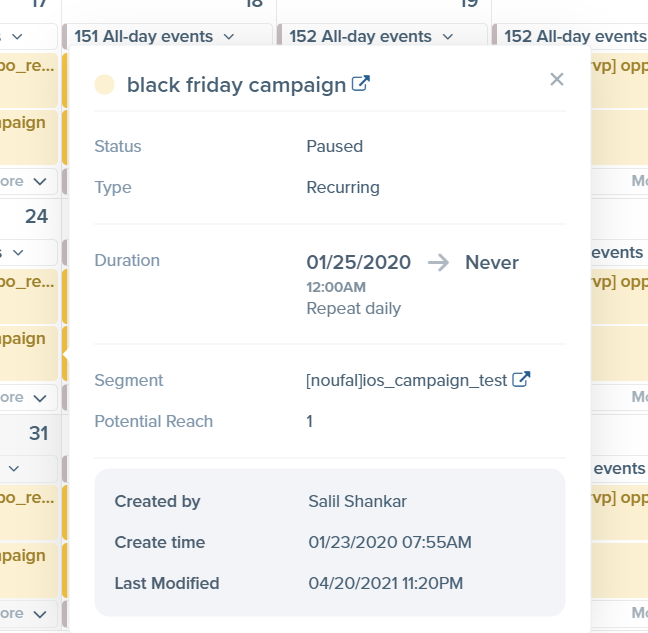
Task: Click the Paused status value
Action: pyautogui.click(x=334, y=146)
